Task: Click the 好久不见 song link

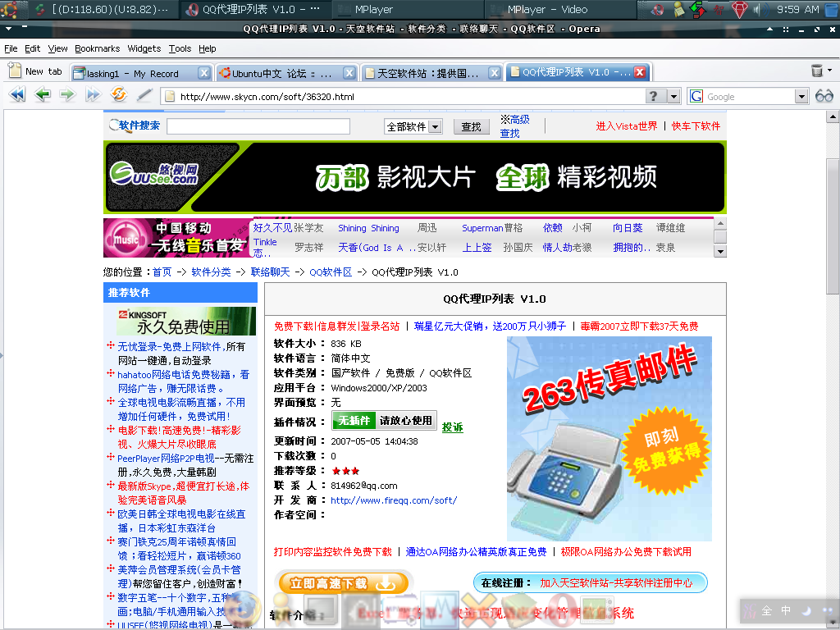Action: click(x=273, y=228)
